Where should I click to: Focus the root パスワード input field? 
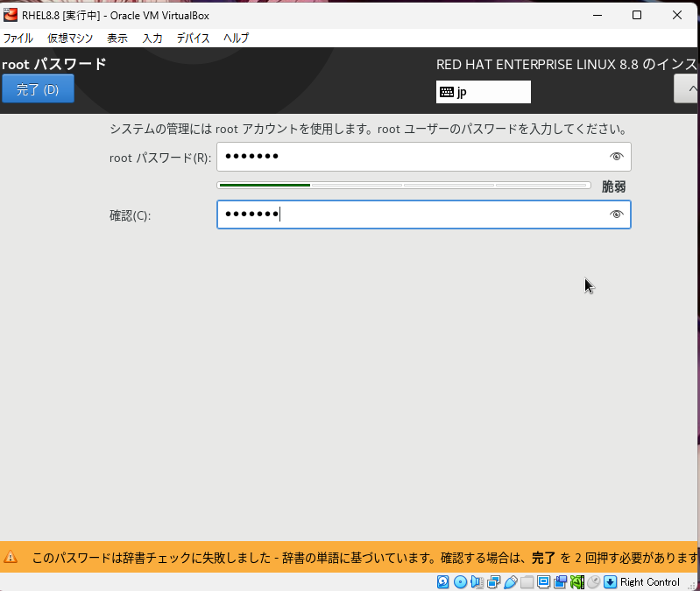coord(424,157)
